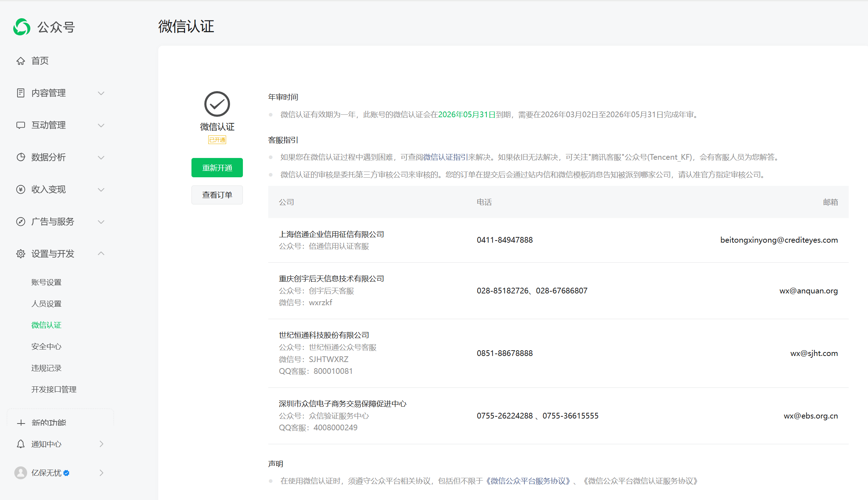Click the 广告与服务 compass icon
This screenshot has width=868, height=500.
pos(21,222)
